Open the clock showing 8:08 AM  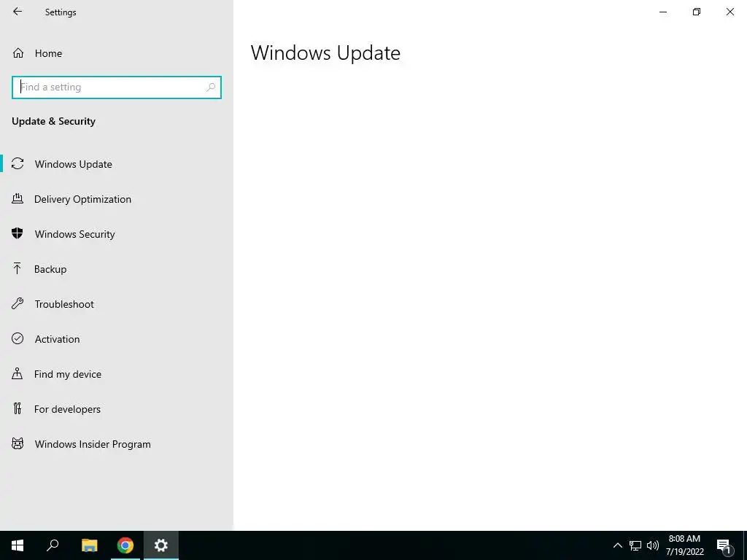[x=684, y=545]
